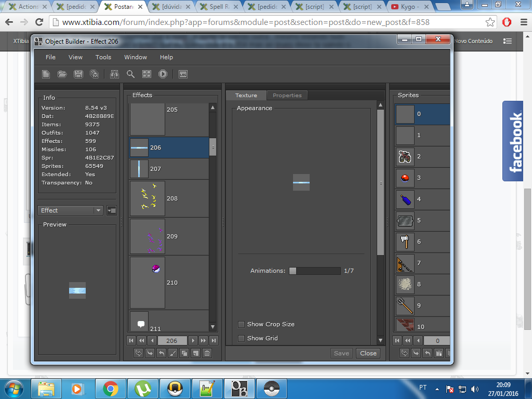Click next effect single arrow button
The width and height of the screenshot is (532, 399).
(x=193, y=340)
